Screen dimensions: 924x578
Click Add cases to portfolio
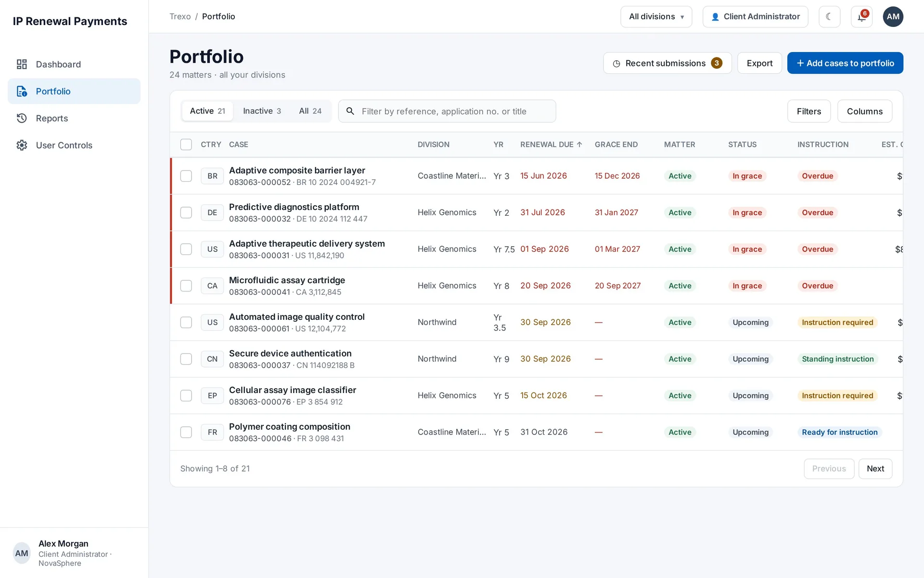point(845,63)
